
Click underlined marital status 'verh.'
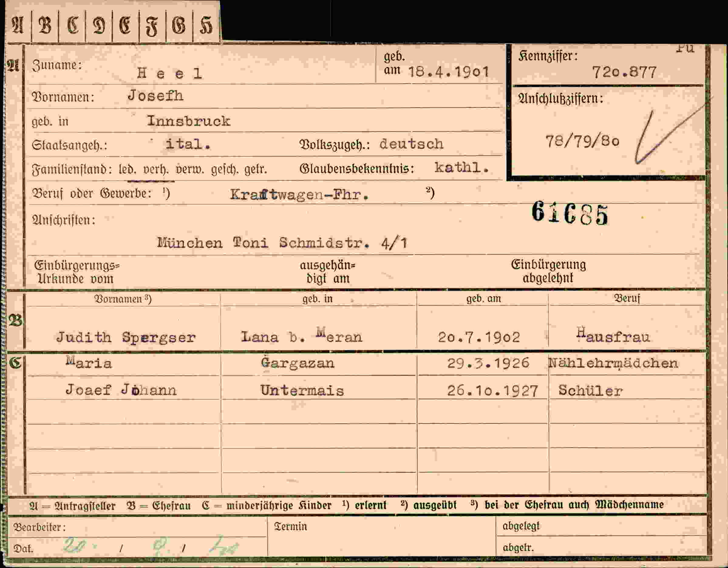pos(156,170)
